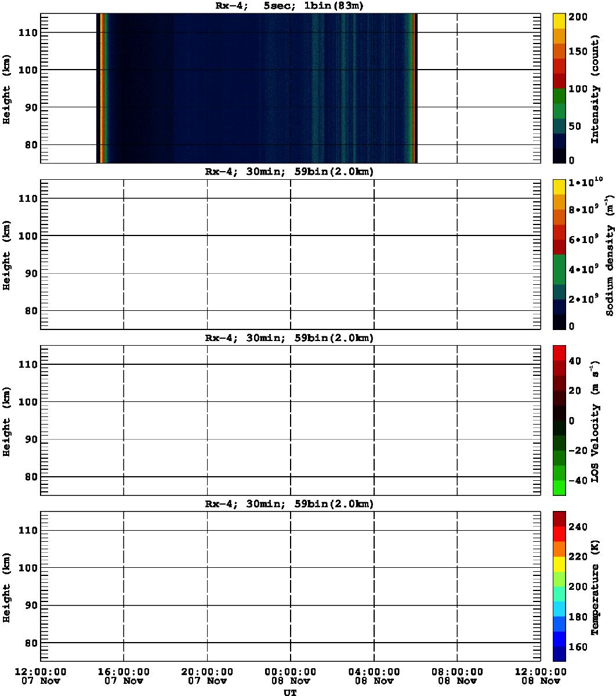This screenshot has width=616, height=696.
Task: Click the '240' tick on the Temperature colorbar
Action: point(578,527)
